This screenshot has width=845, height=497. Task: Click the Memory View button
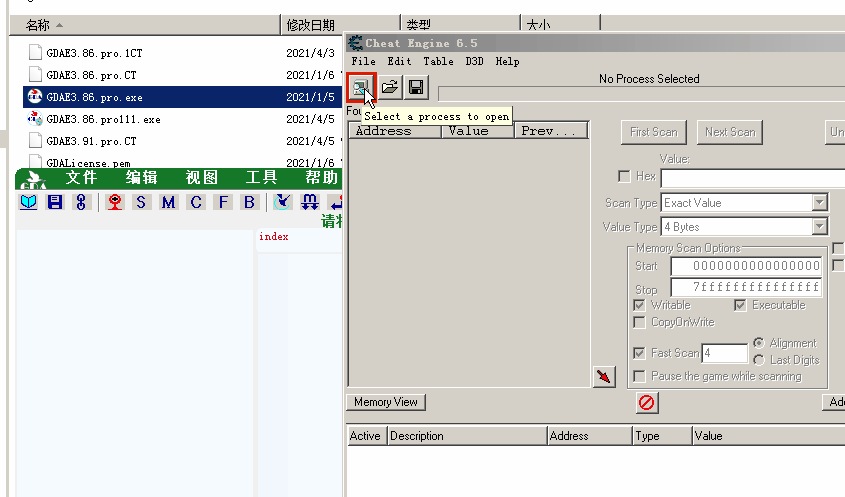(x=386, y=402)
